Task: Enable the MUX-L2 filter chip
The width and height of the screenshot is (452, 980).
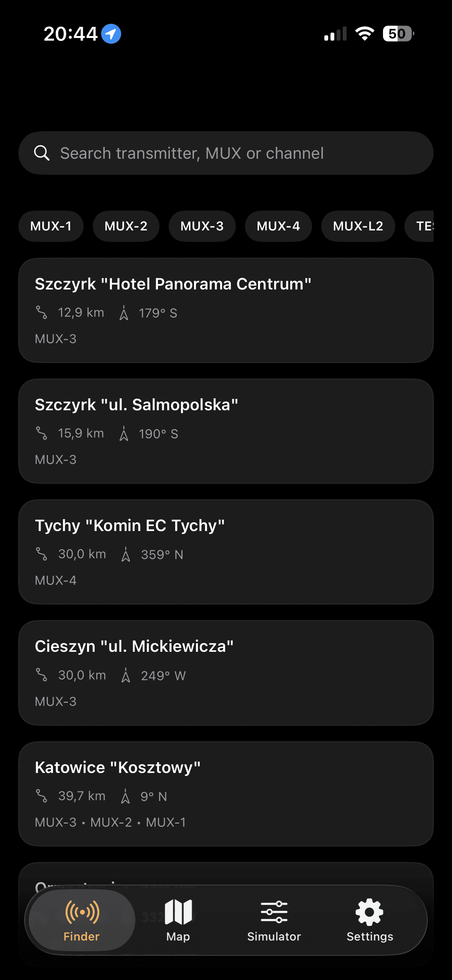Action: click(358, 226)
